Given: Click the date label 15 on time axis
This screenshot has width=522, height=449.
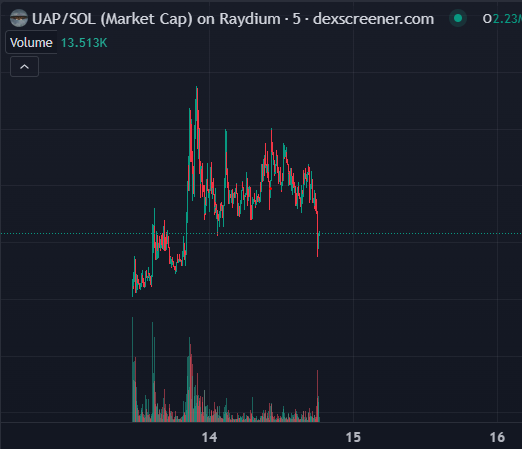Looking at the screenshot, I should (x=353, y=437).
